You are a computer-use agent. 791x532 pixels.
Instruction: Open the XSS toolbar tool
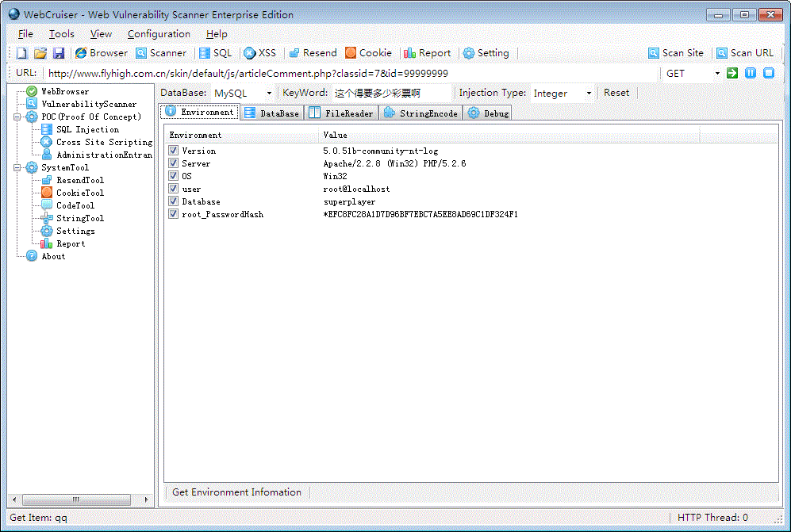click(259, 53)
